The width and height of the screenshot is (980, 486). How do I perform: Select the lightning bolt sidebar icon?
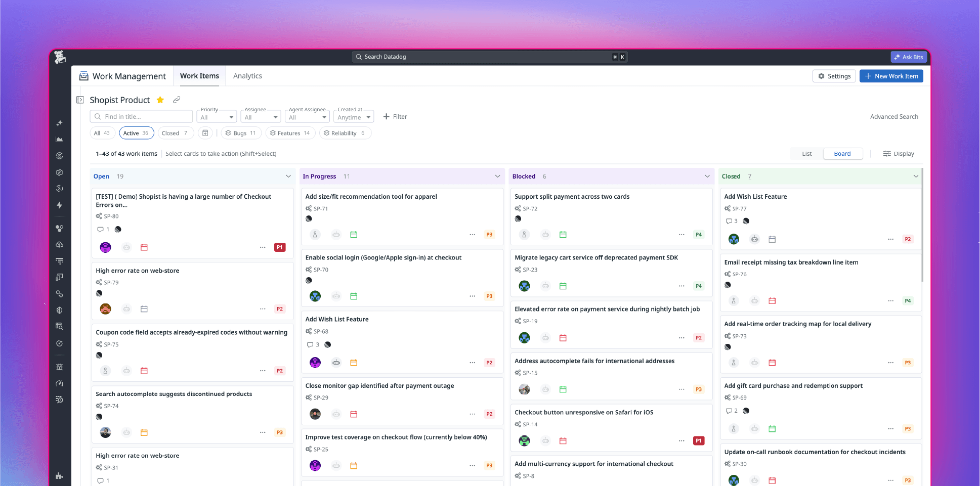[x=60, y=205]
